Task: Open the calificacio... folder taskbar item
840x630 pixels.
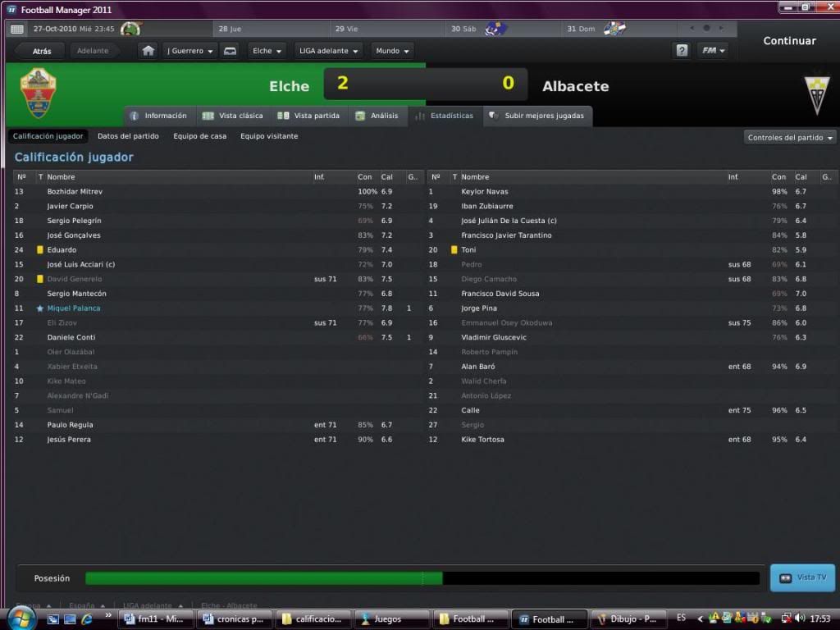Action: (313, 619)
